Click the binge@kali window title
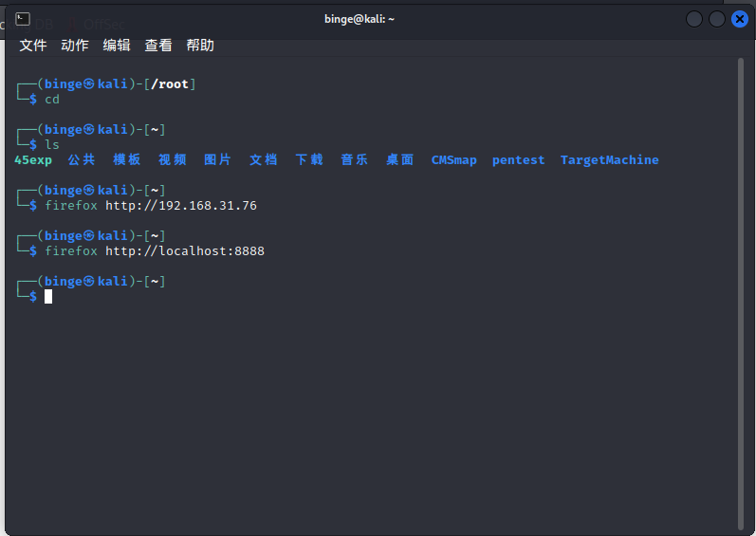756x536 pixels. coord(360,19)
